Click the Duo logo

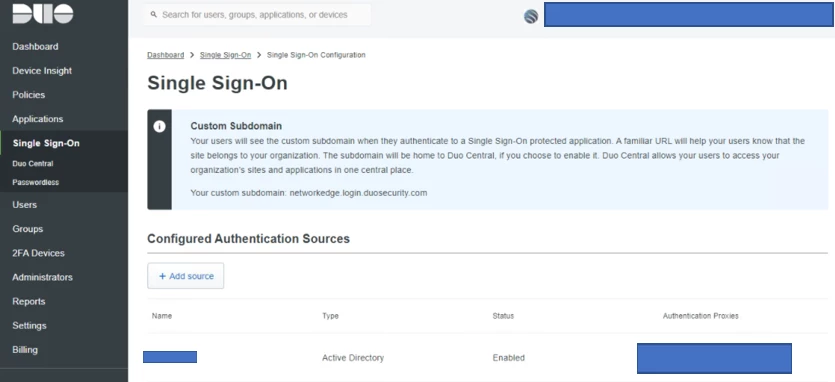43,13
